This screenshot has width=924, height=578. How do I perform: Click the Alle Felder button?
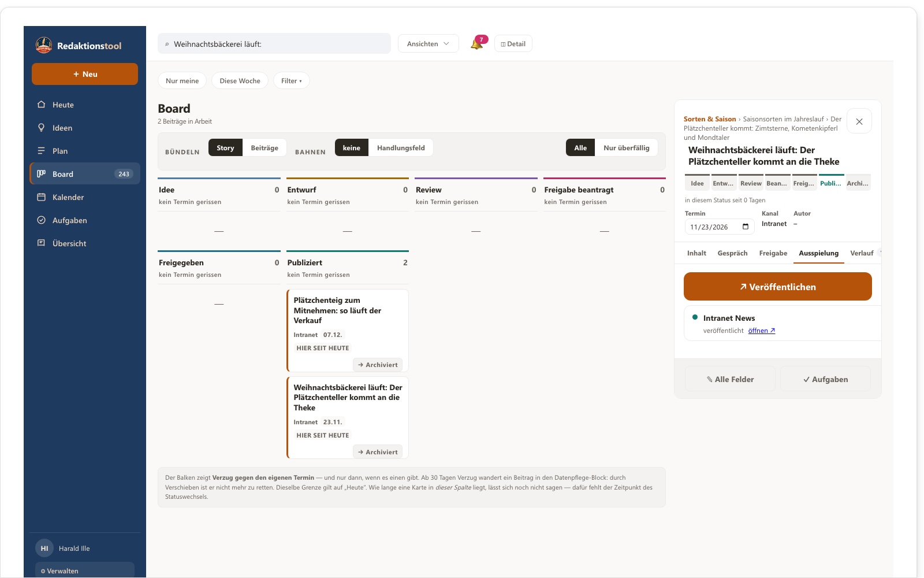click(x=730, y=379)
